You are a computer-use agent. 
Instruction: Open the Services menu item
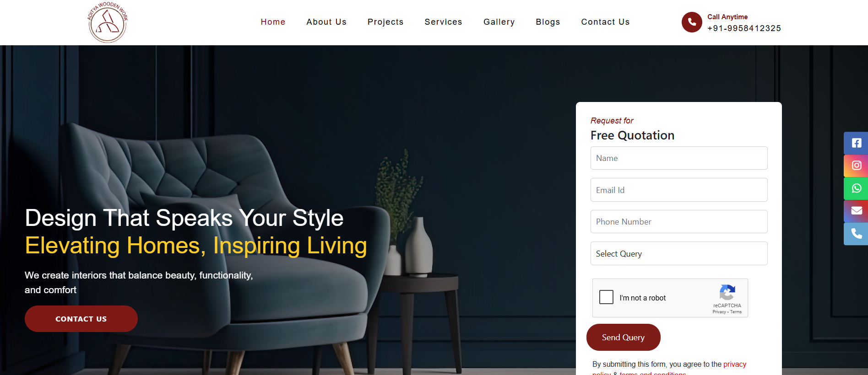pyautogui.click(x=443, y=22)
